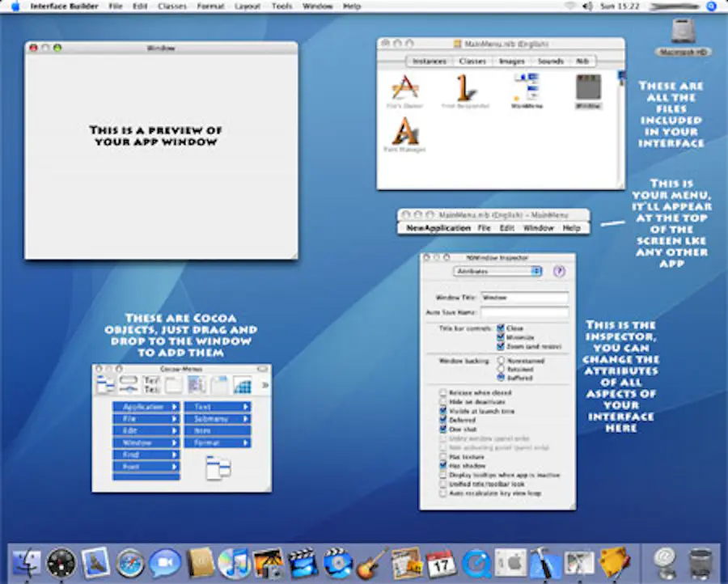Select the MainMenu instance icon

(x=527, y=87)
